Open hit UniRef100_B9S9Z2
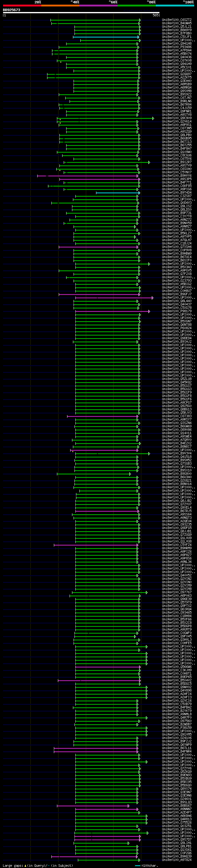197x868 pixels. 176,94
